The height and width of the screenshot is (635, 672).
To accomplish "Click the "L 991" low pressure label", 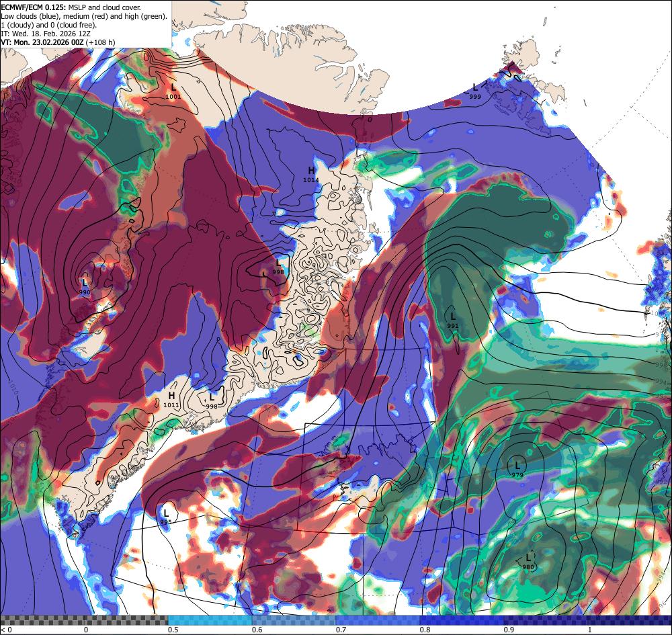I will (x=452, y=321).
